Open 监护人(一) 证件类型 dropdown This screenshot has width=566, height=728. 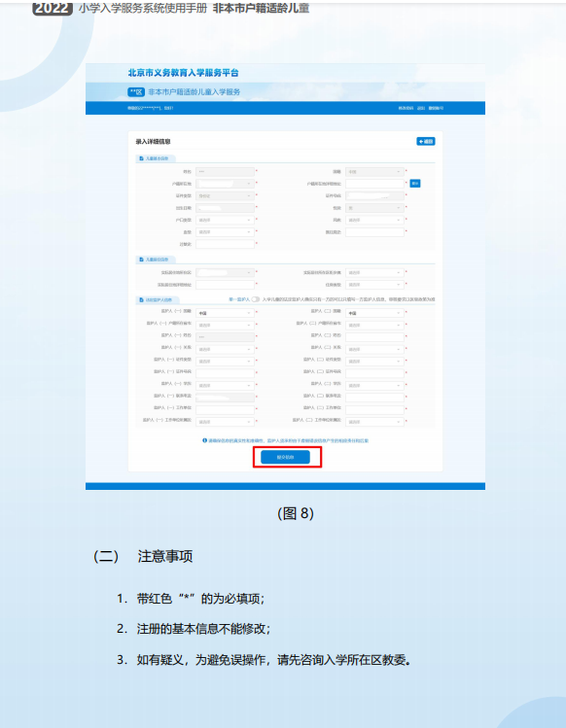pos(225,362)
